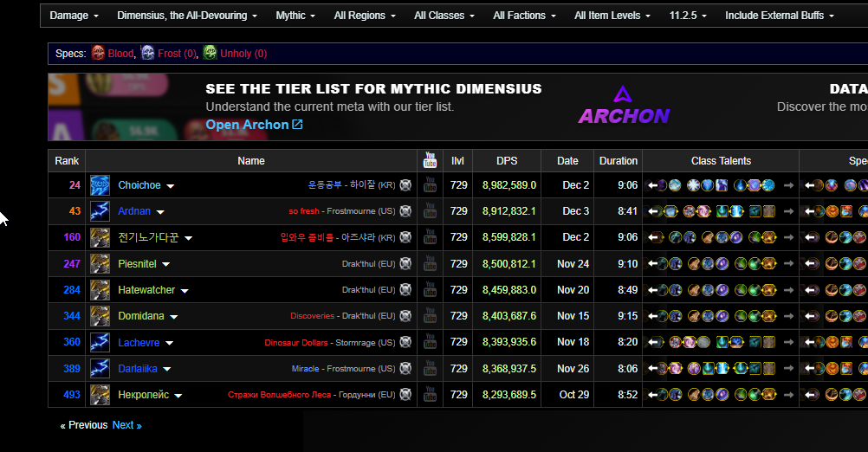Open the Include External Buffs dropdown

[780, 16]
